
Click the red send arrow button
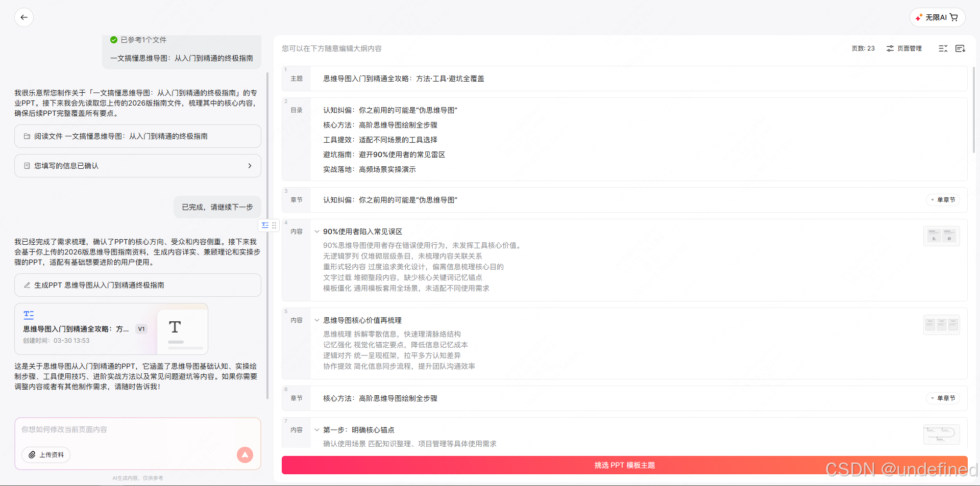pos(245,455)
